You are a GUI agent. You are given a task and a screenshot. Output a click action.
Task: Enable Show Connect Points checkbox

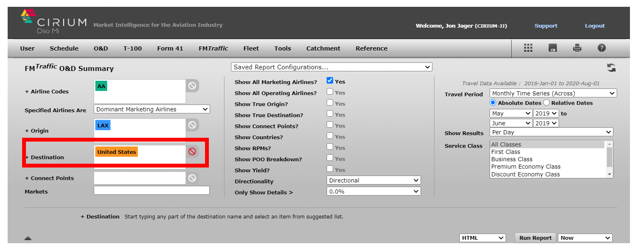pyautogui.click(x=330, y=125)
